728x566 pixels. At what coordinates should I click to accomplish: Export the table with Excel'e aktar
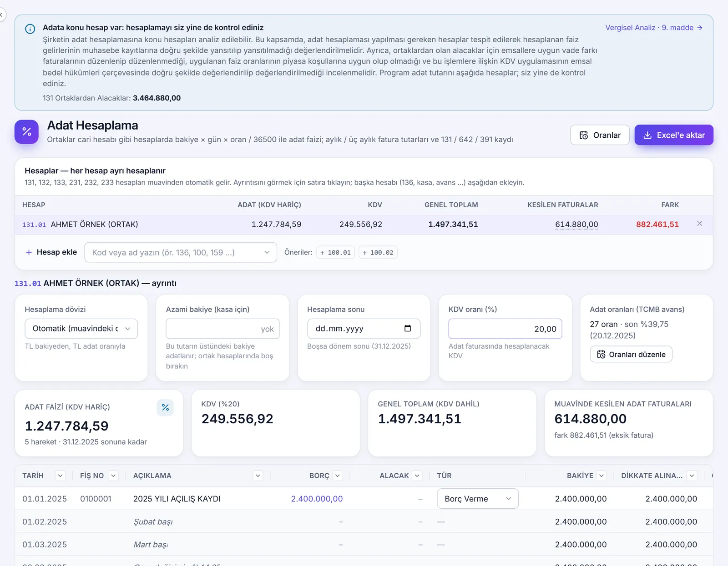pos(674,135)
